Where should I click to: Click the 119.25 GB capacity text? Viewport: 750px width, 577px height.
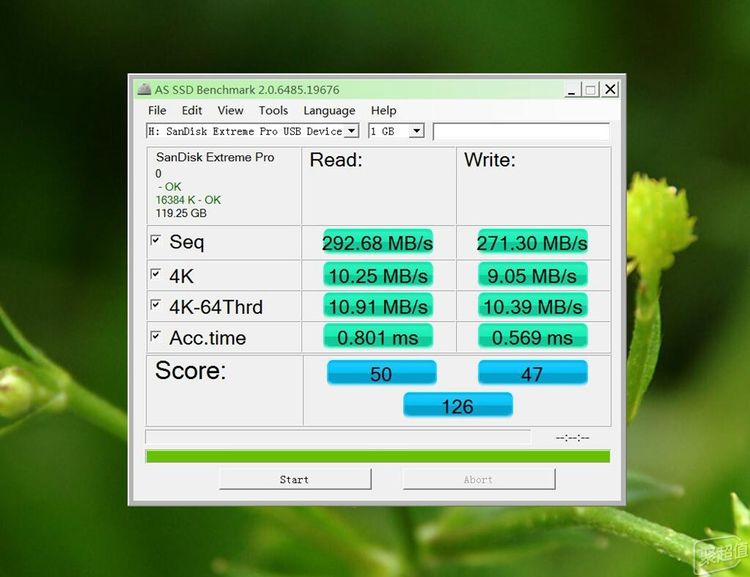click(x=181, y=213)
